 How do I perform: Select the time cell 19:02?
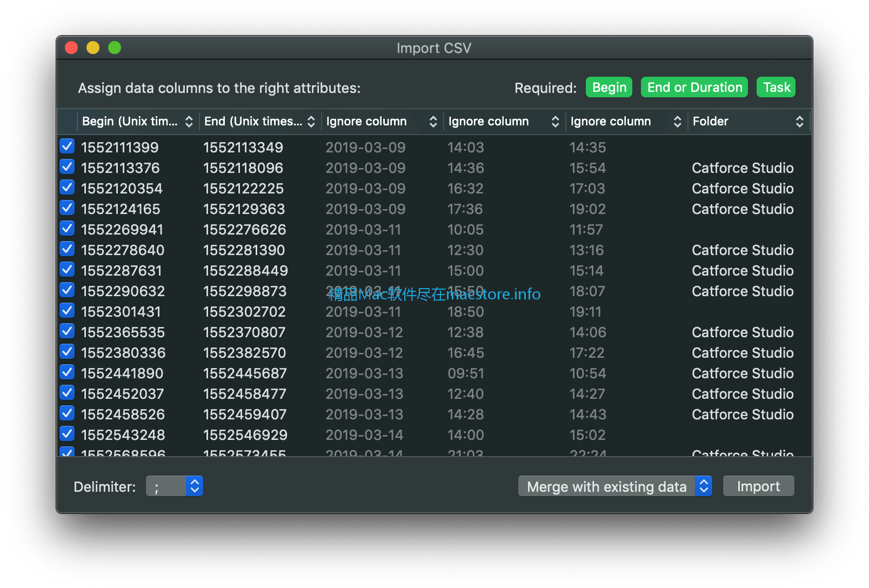pos(588,209)
